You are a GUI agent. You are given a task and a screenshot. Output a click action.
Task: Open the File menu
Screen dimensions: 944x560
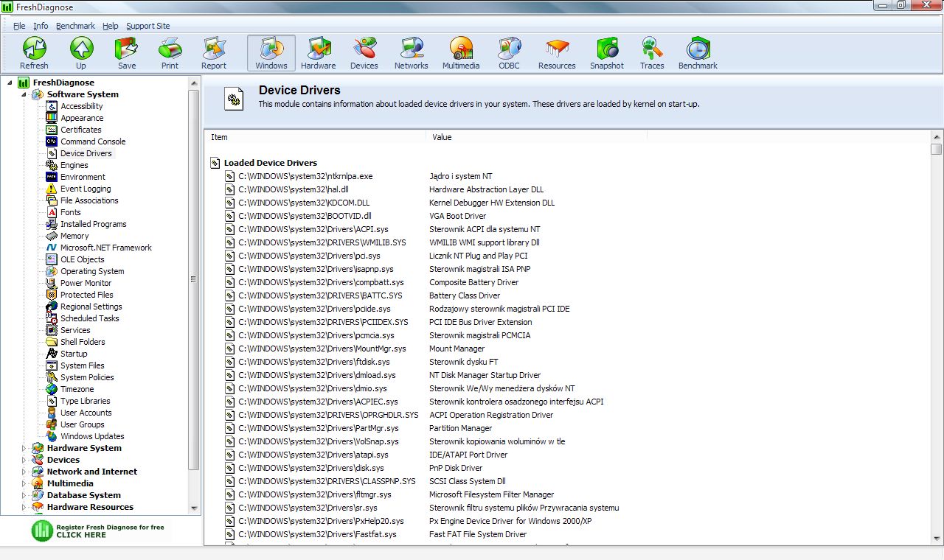pos(19,26)
